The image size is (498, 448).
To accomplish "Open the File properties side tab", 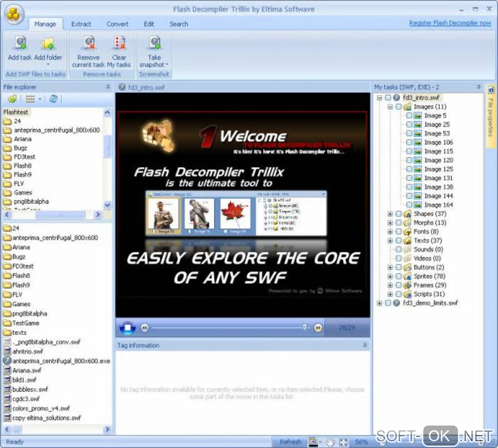I will [x=490, y=117].
